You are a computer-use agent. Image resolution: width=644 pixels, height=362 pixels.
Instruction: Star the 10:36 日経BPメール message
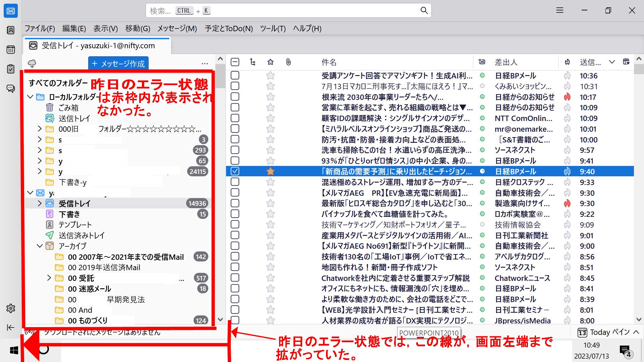[x=270, y=76]
